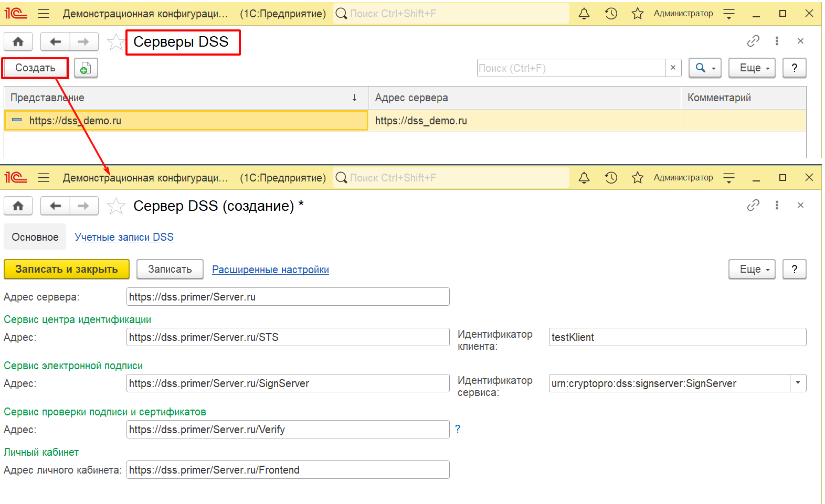Open main menu in Сервер DSS (создание) window
This screenshot has width=825, height=504.
click(x=44, y=178)
